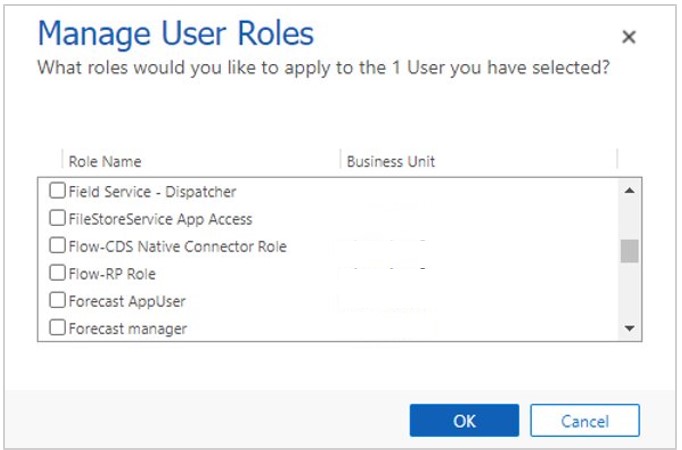Click the Forecast manager role name text
682x450 pixels.
pyautogui.click(x=128, y=327)
